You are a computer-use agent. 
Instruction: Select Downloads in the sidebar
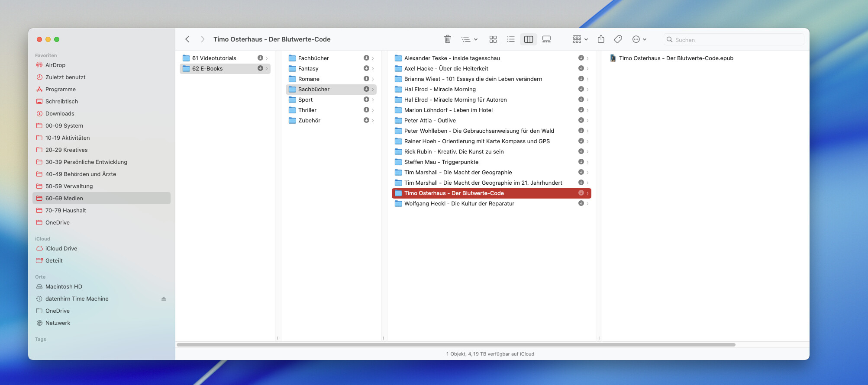coord(60,113)
